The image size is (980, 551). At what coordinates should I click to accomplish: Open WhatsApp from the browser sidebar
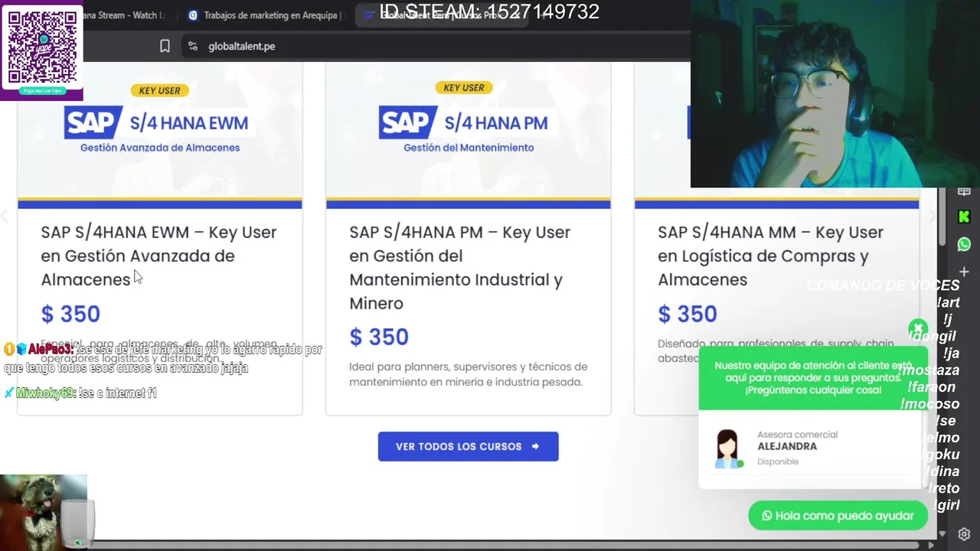(x=964, y=244)
